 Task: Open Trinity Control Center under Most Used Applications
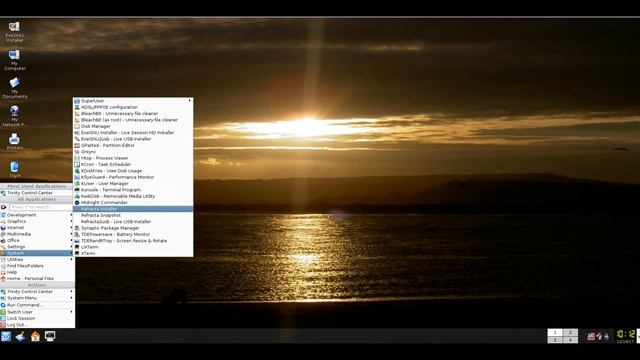coord(37,193)
